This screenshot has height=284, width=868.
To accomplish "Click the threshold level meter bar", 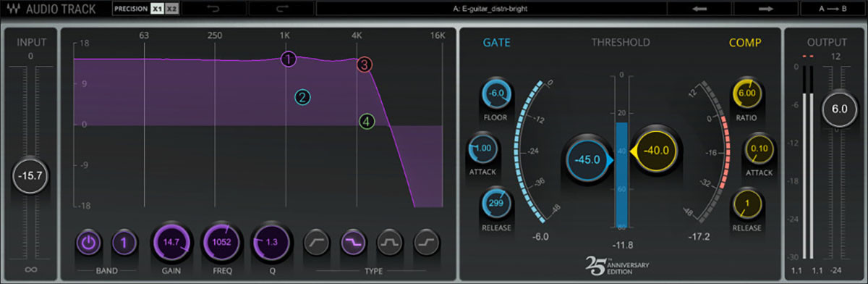I will tap(622, 151).
